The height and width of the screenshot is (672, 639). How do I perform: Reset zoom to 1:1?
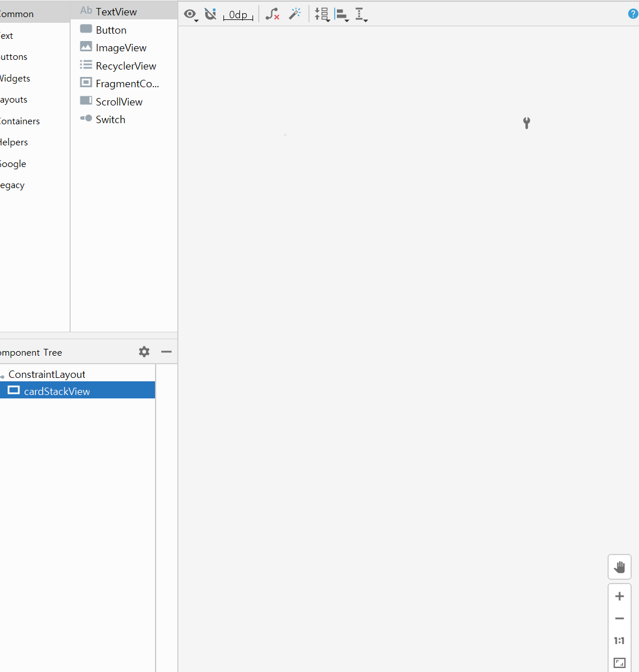(619, 641)
